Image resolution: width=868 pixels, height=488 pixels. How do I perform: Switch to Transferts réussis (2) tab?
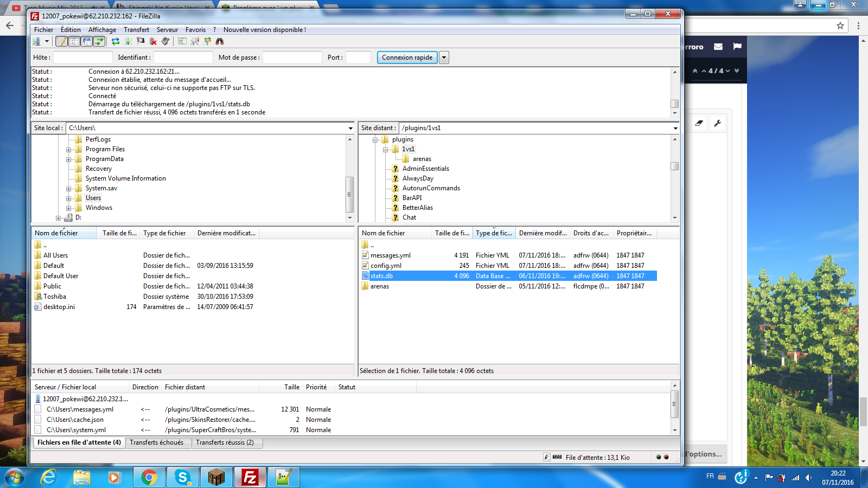coord(225,442)
